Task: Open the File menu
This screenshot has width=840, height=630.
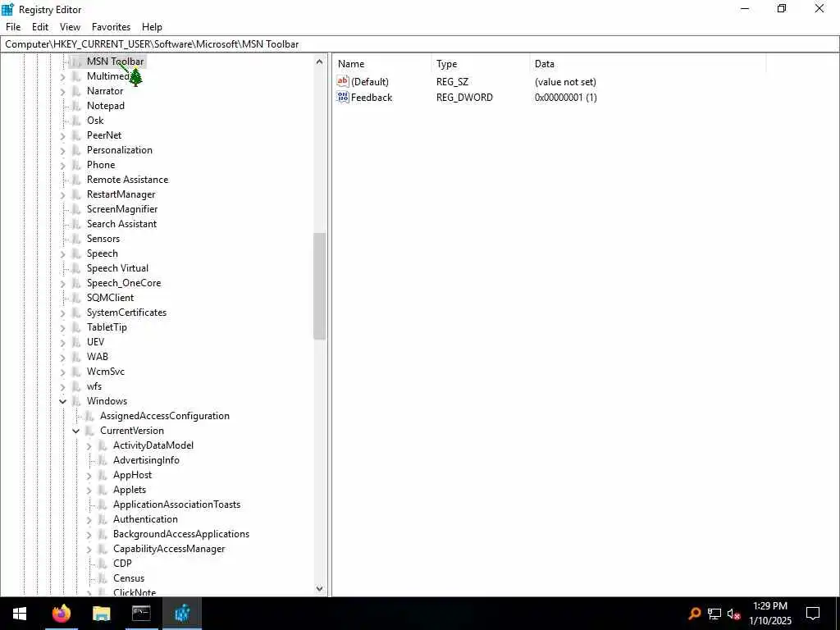Action: tap(13, 27)
